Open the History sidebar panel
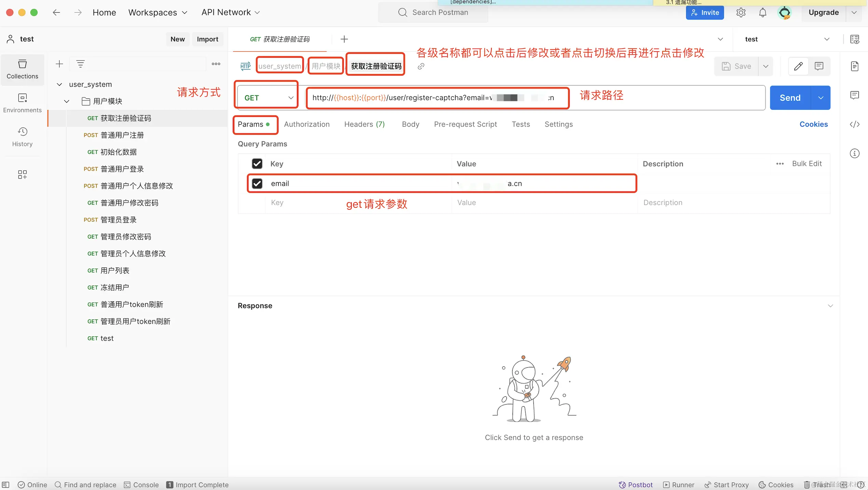 [x=22, y=137]
